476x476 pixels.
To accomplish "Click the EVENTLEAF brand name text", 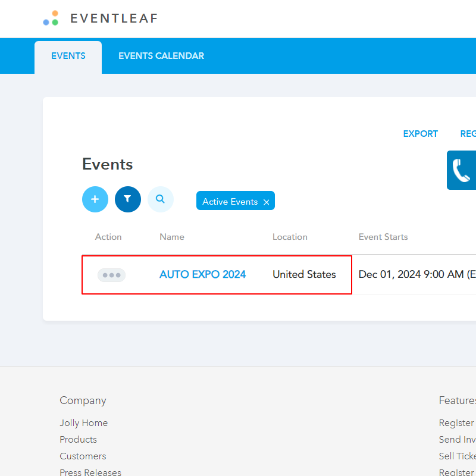I will [114, 18].
